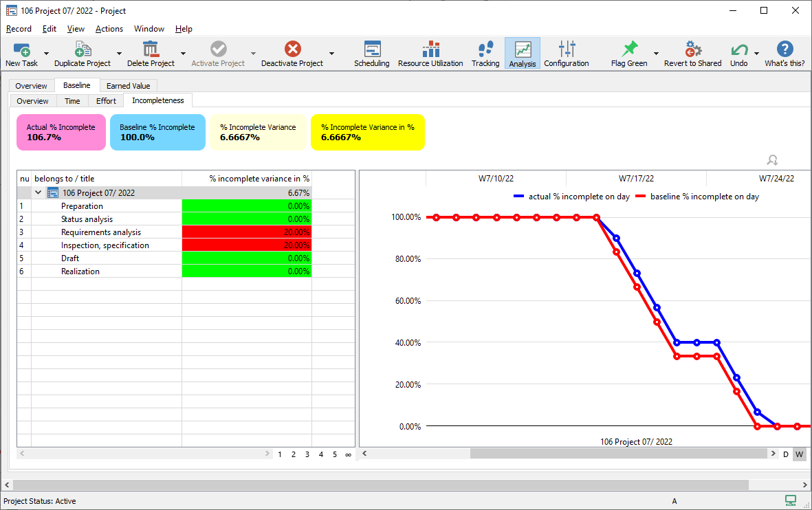Click the Undo icon
812x510 pixels.
pyautogui.click(x=739, y=49)
